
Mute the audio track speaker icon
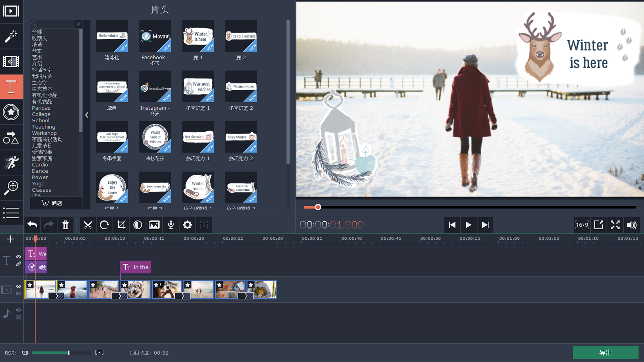(x=18, y=310)
